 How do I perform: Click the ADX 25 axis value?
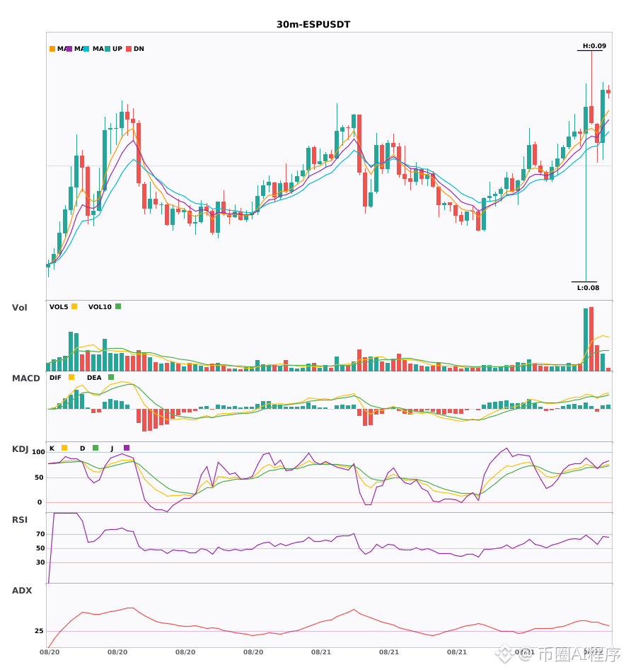point(39,631)
